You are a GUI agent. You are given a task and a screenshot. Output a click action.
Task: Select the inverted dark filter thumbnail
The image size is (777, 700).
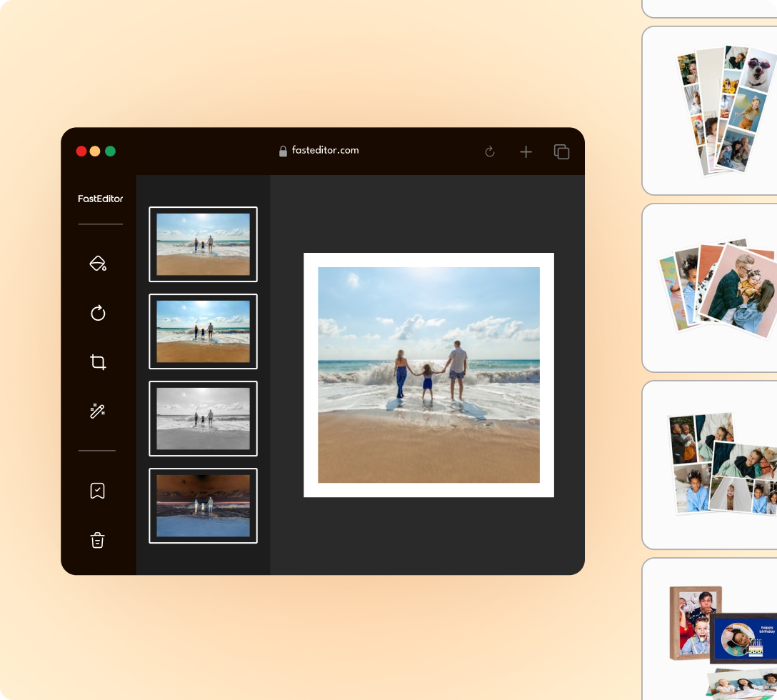click(x=203, y=506)
